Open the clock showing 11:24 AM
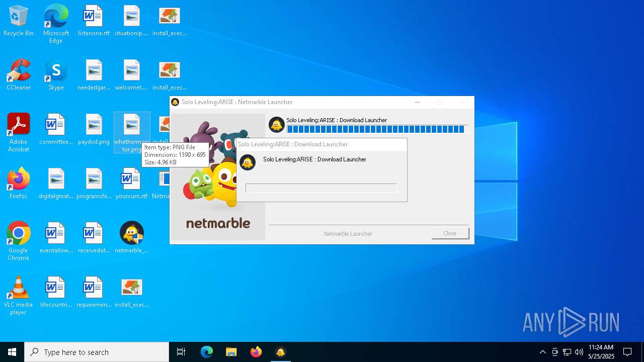This screenshot has height=362, width=644. (601, 352)
